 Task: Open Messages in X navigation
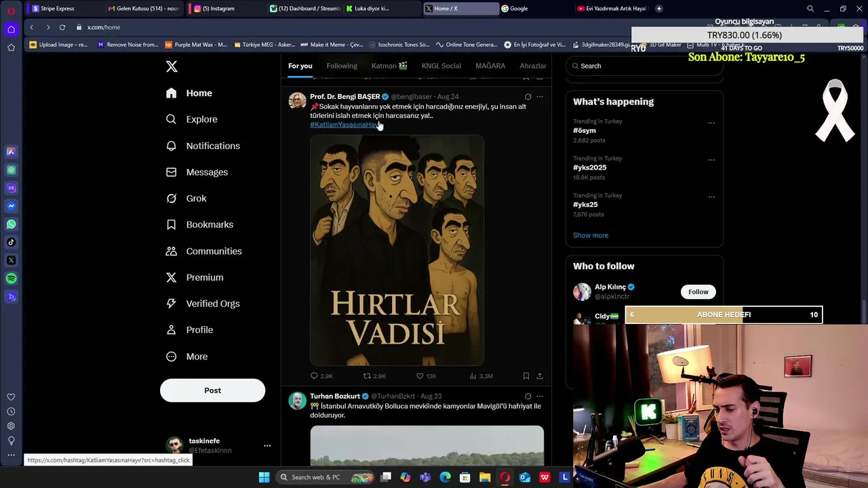(x=197, y=172)
